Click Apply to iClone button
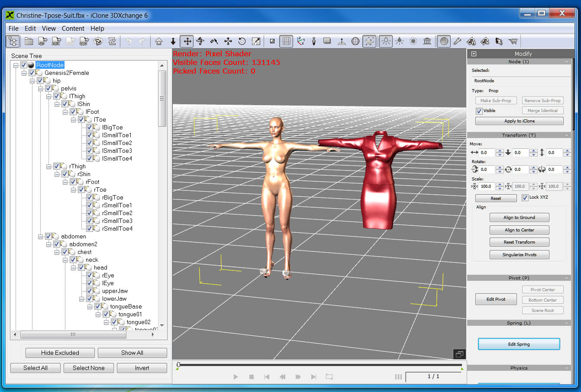 (519, 121)
